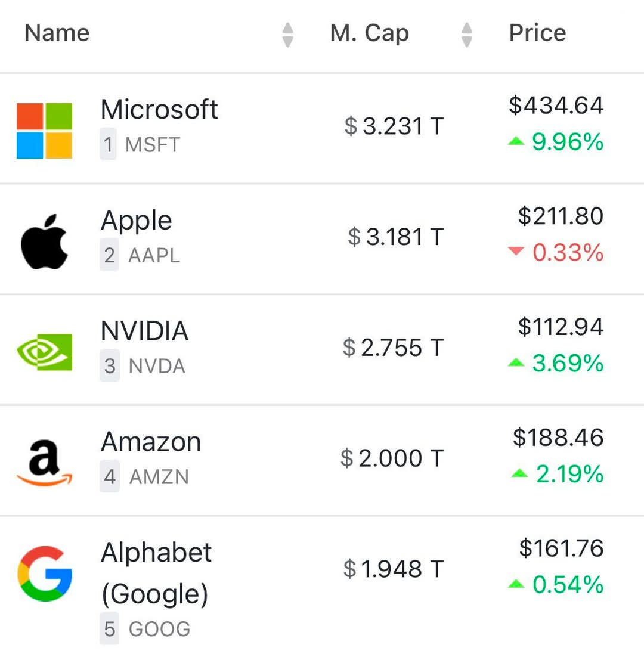Select the M. Cap column header
The width and height of the screenshot is (644, 654).
370,33
